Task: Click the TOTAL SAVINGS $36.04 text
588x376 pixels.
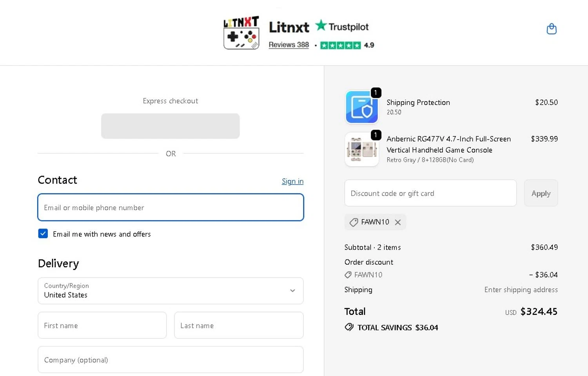Action: (397, 327)
